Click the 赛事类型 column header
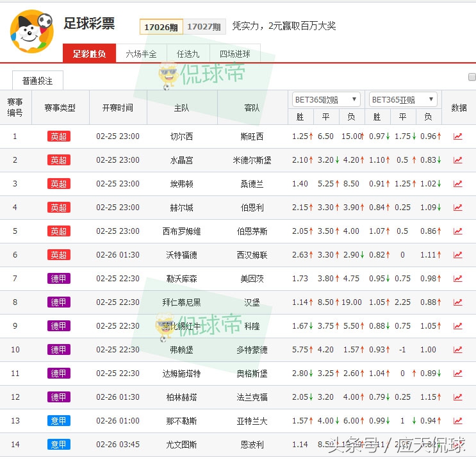This screenshot has height=460, width=476. pyautogui.click(x=60, y=108)
